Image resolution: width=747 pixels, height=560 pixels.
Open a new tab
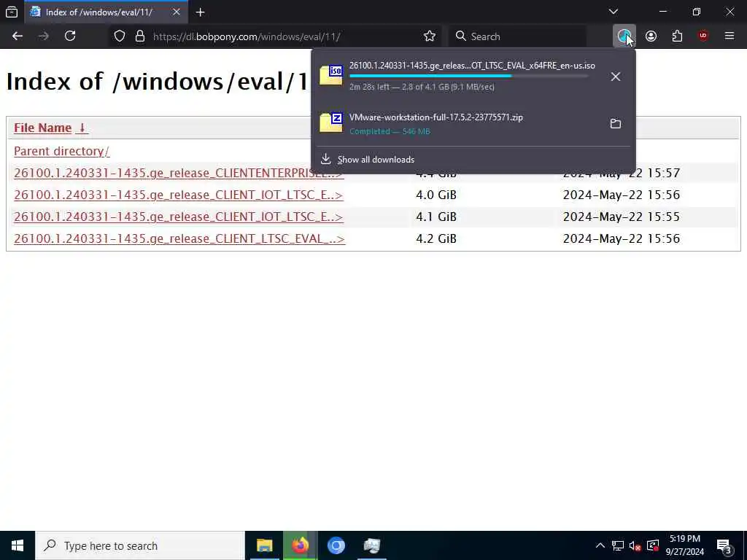pos(200,12)
